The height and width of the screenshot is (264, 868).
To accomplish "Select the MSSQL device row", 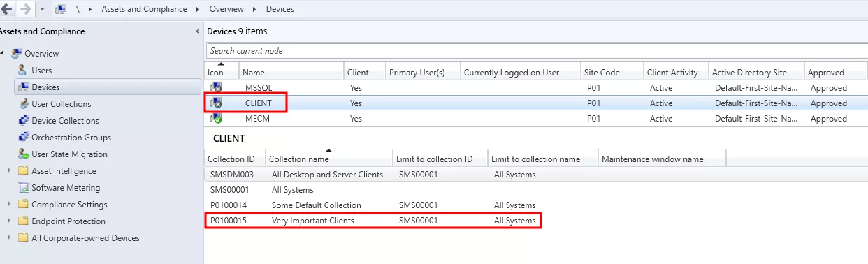I will click(536, 88).
